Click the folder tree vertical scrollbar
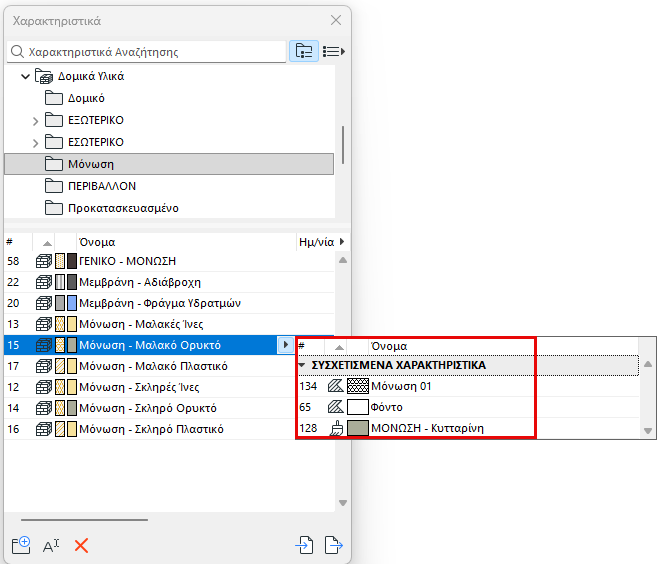This screenshot has width=657, height=564. (x=343, y=145)
